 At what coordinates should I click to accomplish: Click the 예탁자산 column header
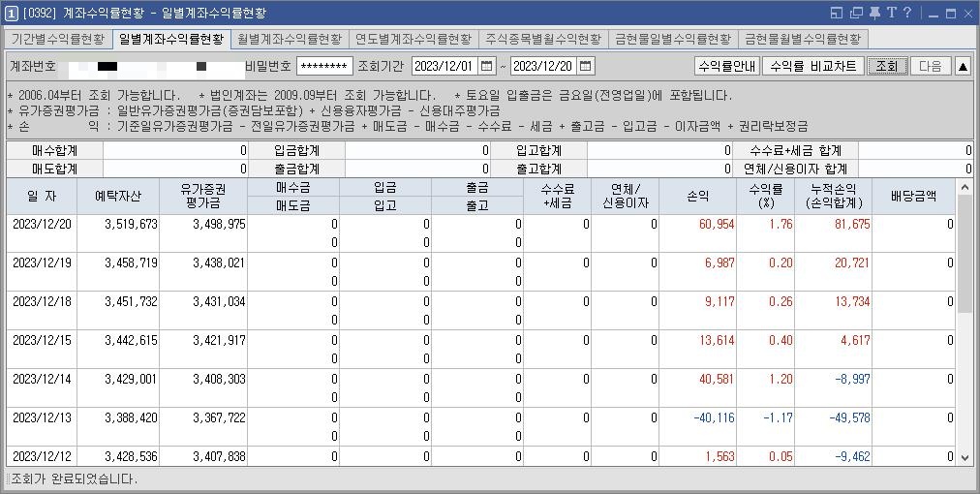pyautogui.click(x=118, y=197)
